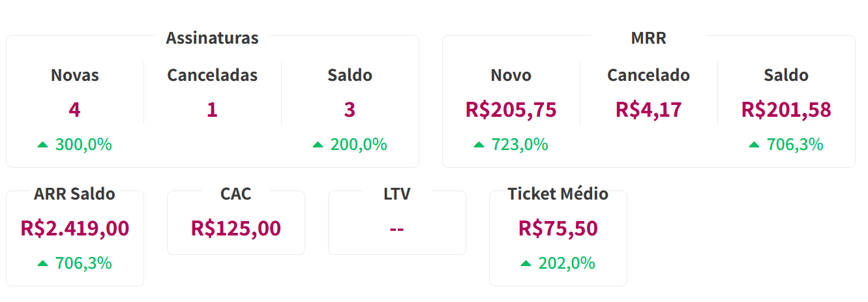Click the Assinaturas section title
The width and height of the screenshot is (868, 302).
coord(212,38)
